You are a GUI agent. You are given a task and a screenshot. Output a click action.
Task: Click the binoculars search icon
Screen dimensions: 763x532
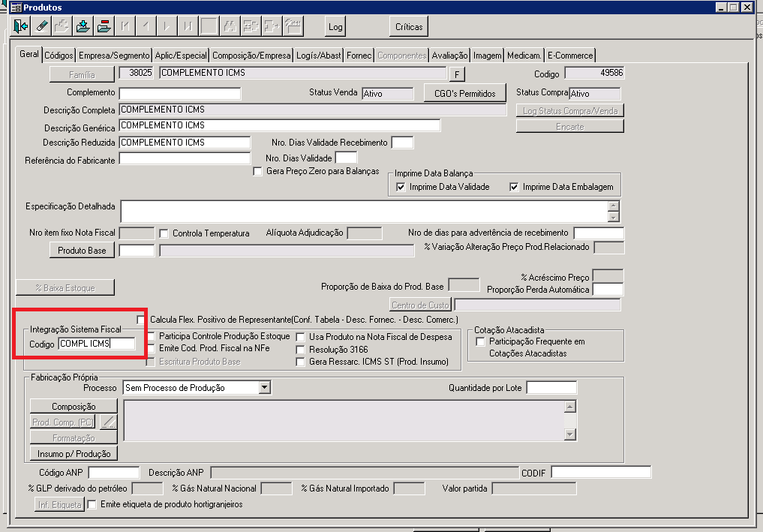[x=230, y=26]
